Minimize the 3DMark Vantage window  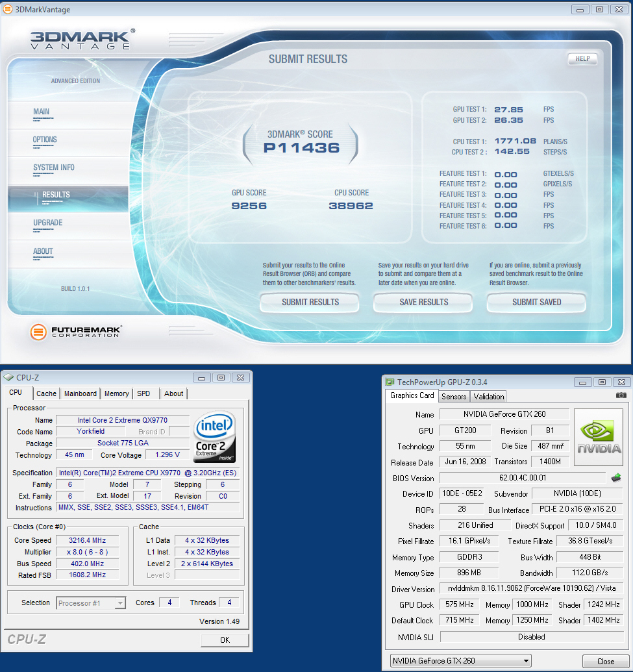[580, 10]
